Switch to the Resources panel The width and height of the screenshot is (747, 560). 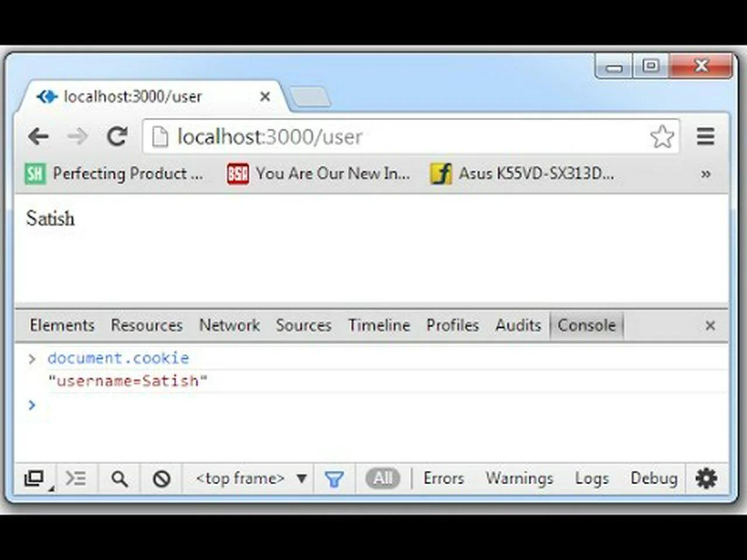tap(146, 325)
